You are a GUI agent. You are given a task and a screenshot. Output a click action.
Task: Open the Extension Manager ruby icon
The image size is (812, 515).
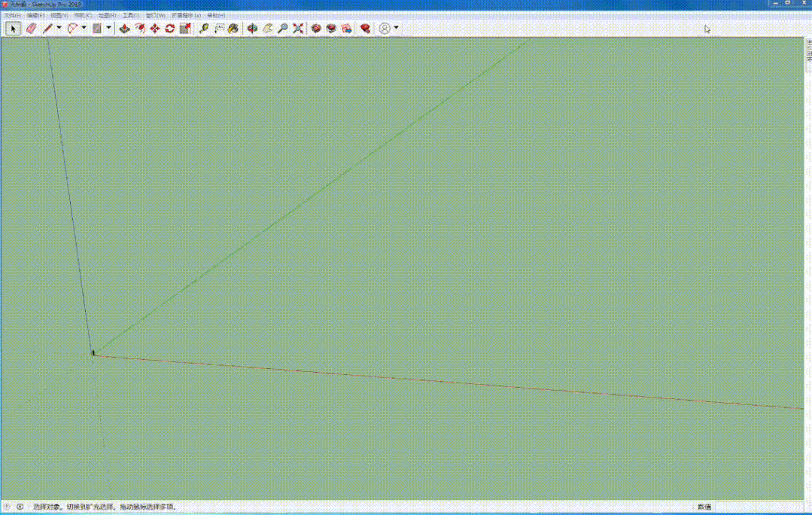pyautogui.click(x=365, y=29)
